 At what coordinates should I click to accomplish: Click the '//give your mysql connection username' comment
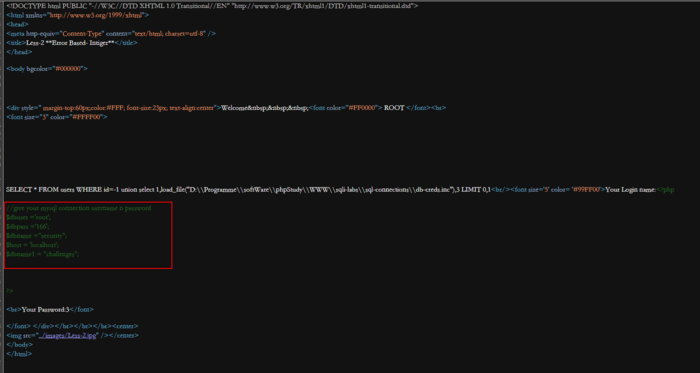(79, 208)
